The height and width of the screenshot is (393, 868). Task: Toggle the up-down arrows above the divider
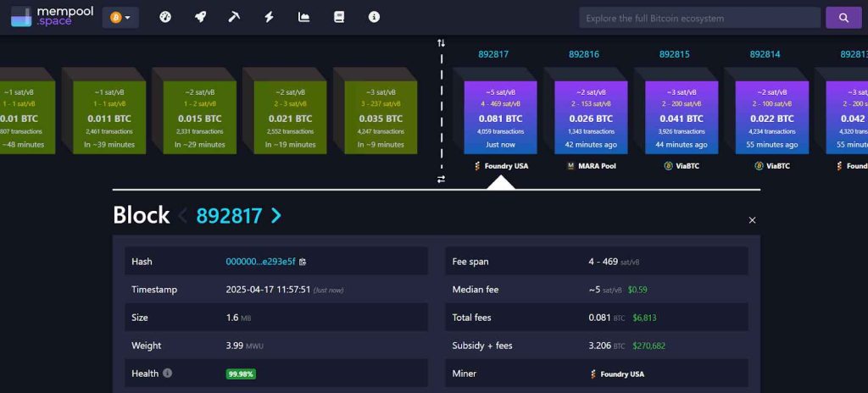pyautogui.click(x=441, y=42)
